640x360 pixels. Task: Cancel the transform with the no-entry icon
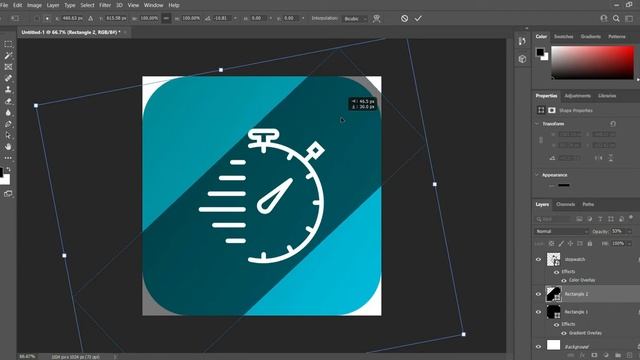pyautogui.click(x=404, y=18)
